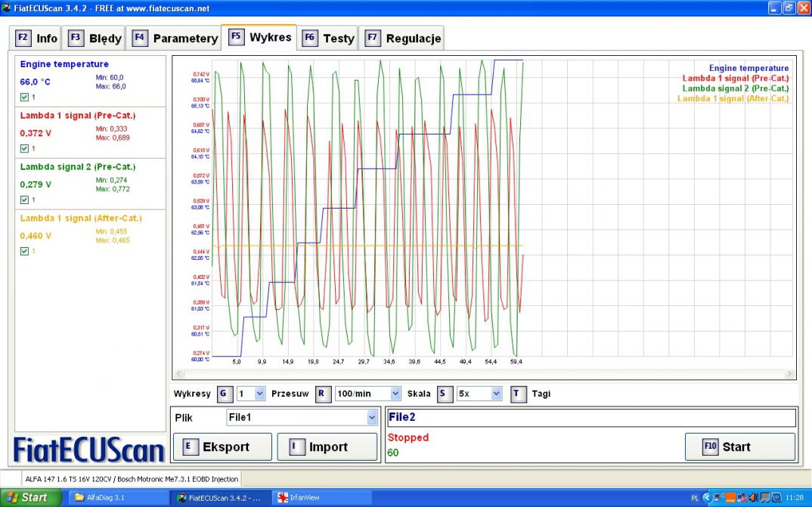Click the T key icon for Tagi

[518, 394]
